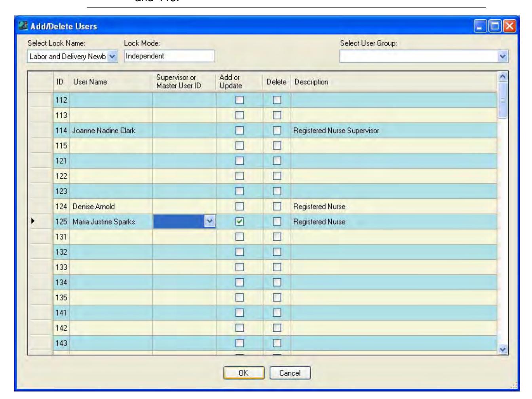
Task: Click the Delete column header
Action: click(x=277, y=82)
